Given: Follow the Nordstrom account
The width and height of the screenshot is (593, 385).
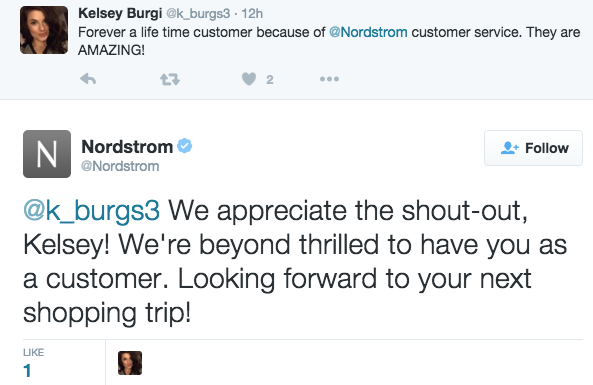Looking at the screenshot, I should point(533,148).
